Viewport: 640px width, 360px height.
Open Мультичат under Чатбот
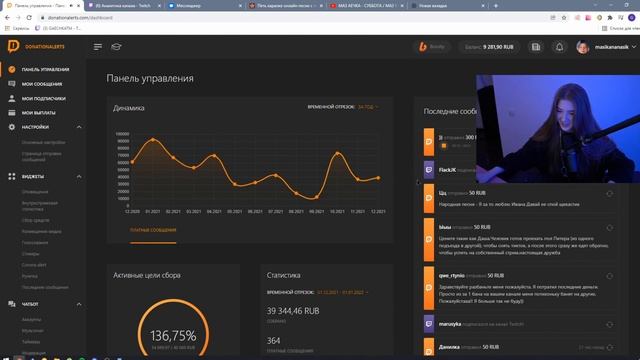pos(32,331)
